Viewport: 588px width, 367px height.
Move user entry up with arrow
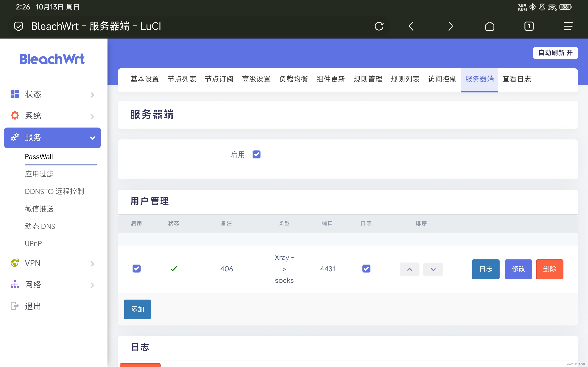click(409, 269)
